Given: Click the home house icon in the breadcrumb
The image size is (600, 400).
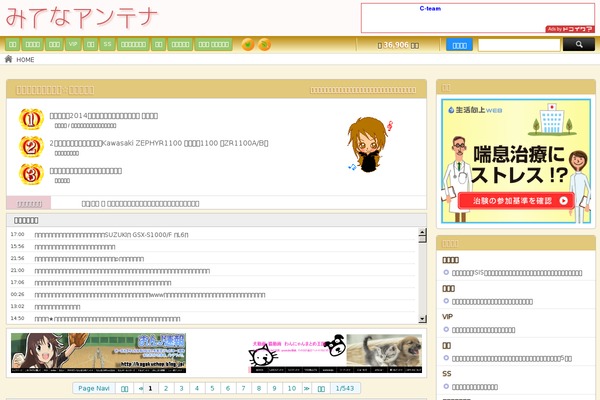Looking at the screenshot, I should 8,59.
